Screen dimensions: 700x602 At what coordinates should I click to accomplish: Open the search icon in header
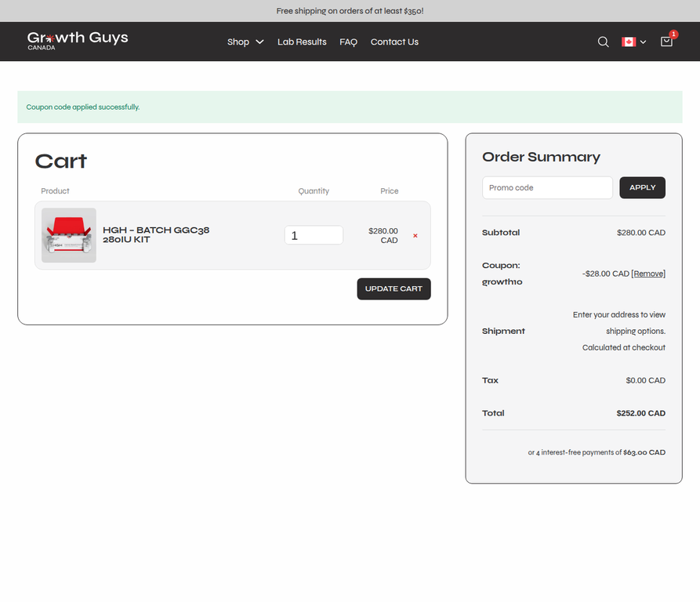pyautogui.click(x=603, y=42)
